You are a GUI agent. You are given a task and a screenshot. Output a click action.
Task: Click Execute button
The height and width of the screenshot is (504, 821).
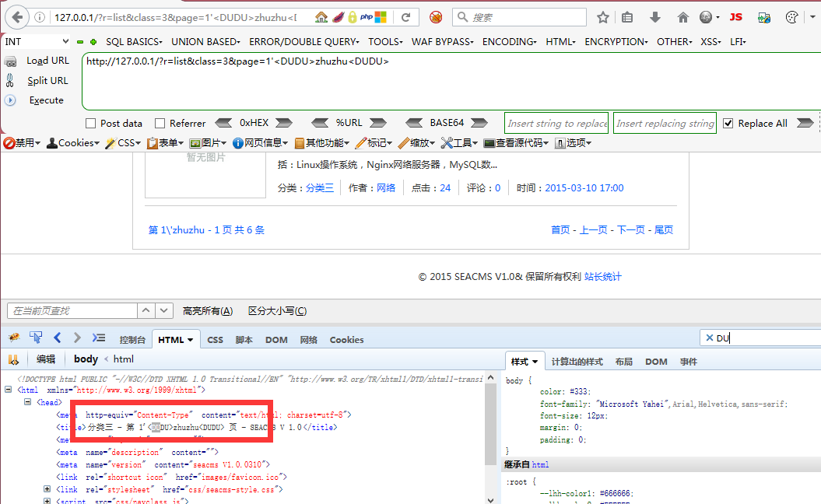tap(47, 100)
